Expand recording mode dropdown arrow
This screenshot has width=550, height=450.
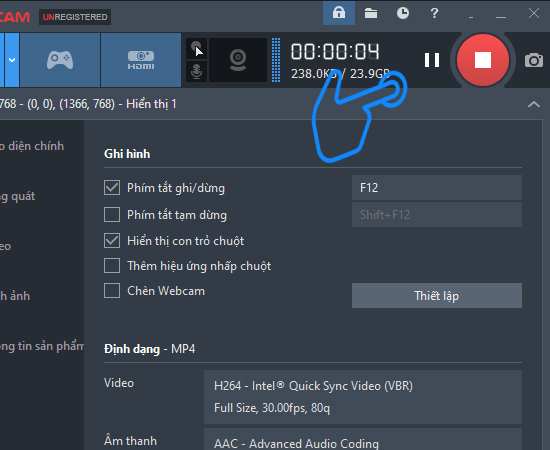point(12,60)
